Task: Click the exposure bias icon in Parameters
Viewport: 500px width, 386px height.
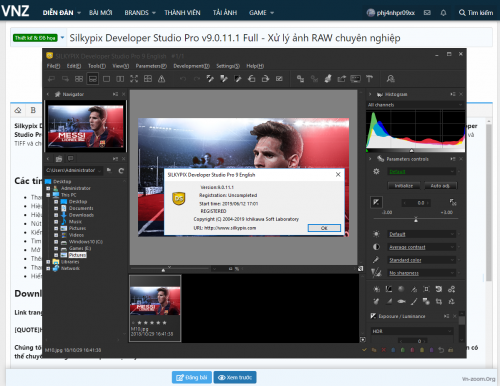Action: (x=376, y=202)
